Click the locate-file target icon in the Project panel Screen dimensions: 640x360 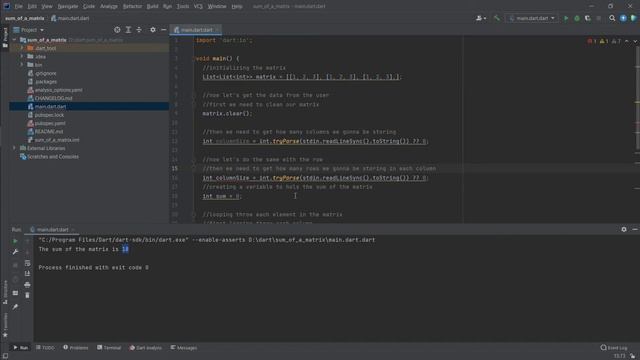pos(117,30)
